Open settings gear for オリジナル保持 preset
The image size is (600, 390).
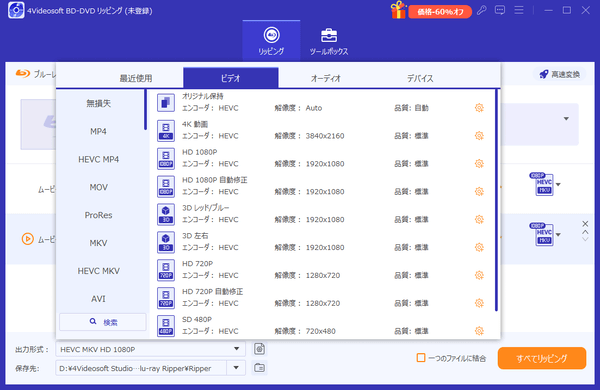[x=479, y=108]
